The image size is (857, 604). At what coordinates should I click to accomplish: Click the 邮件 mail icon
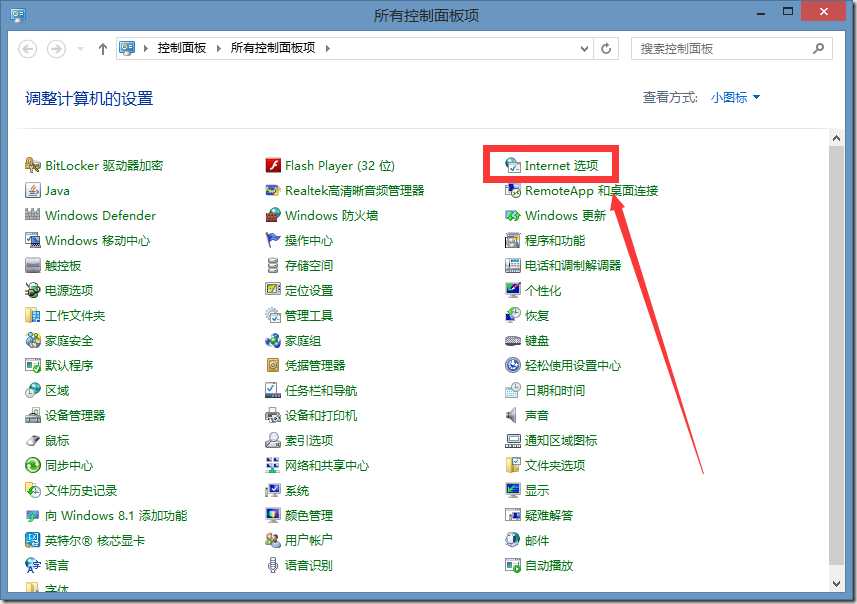click(513, 540)
